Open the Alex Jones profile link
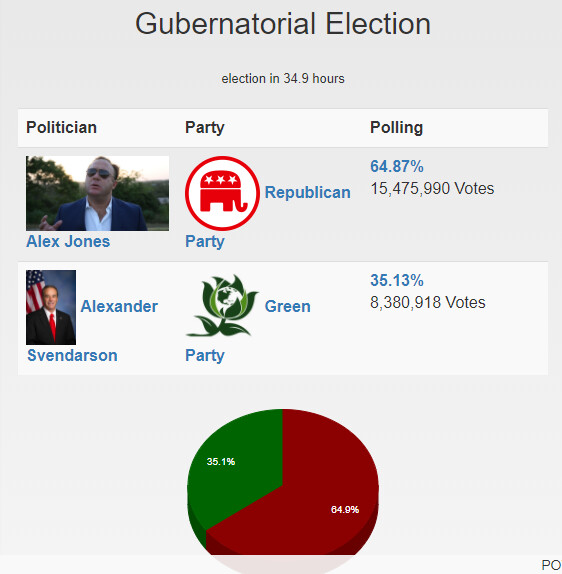562x574 pixels. 68,242
